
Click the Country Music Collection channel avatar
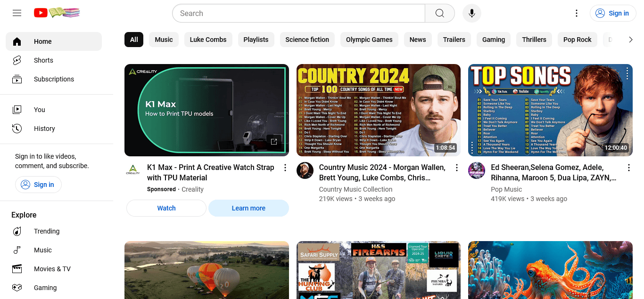pos(305,170)
